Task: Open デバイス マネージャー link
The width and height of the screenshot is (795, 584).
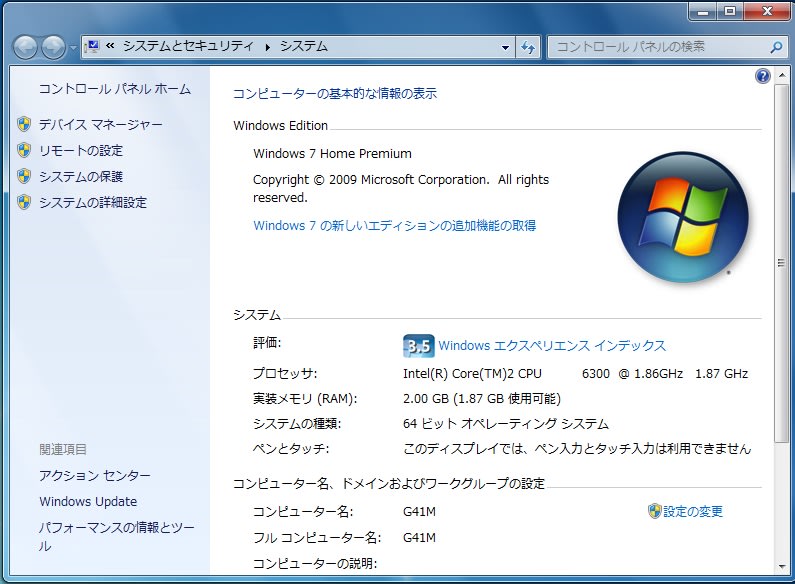Action: (100, 124)
